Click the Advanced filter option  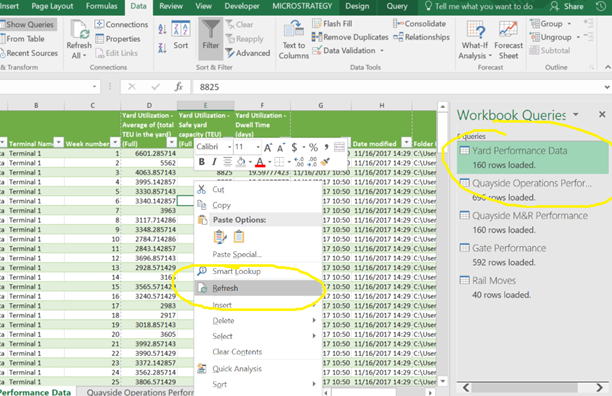[x=247, y=53]
